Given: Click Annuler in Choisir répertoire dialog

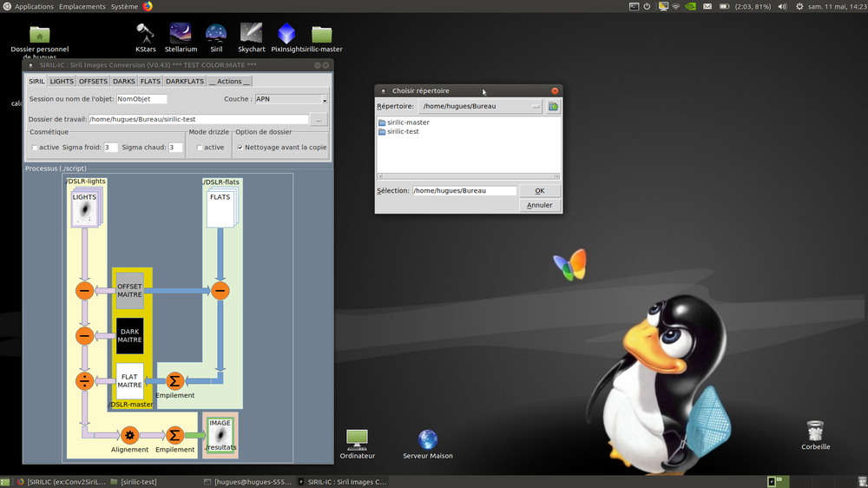Looking at the screenshot, I should click(540, 205).
